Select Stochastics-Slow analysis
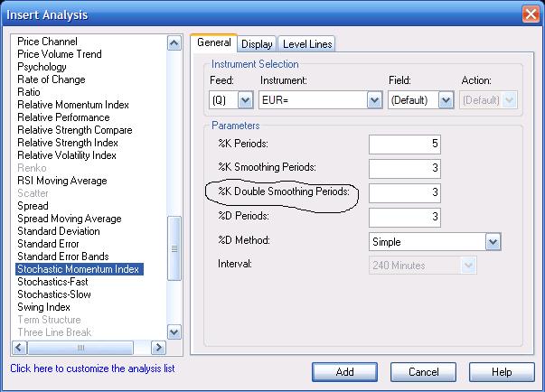The height and width of the screenshot is (392, 545). click(x=54, y=294)
